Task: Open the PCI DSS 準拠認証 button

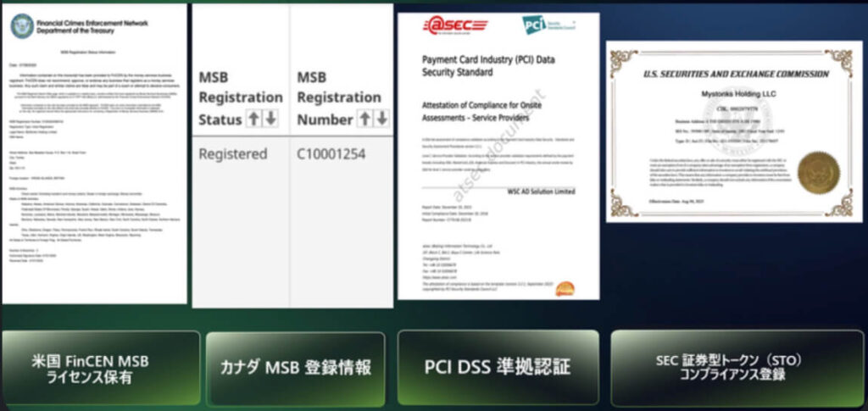Action: click(498, 368)
